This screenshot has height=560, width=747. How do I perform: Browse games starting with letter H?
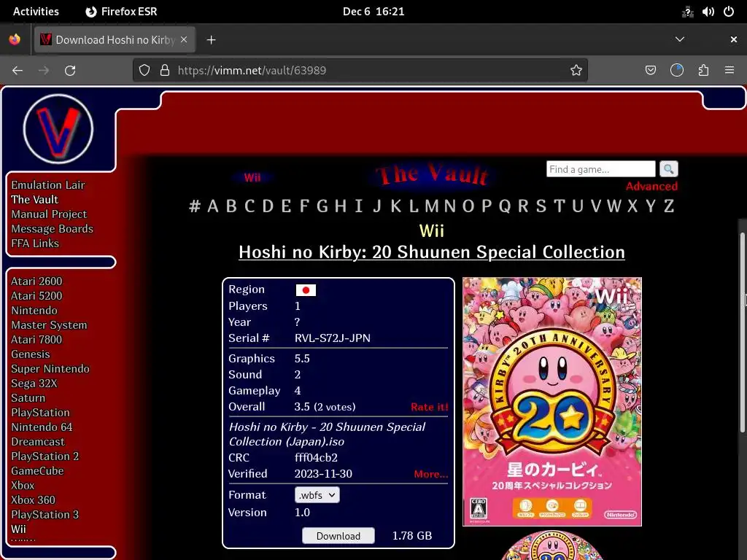(x=340, y=206)
